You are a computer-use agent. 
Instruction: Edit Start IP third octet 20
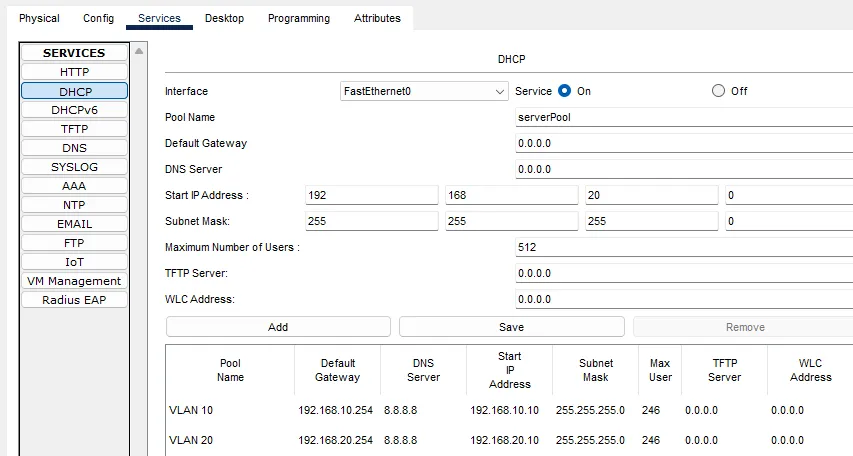click(652, 195)
